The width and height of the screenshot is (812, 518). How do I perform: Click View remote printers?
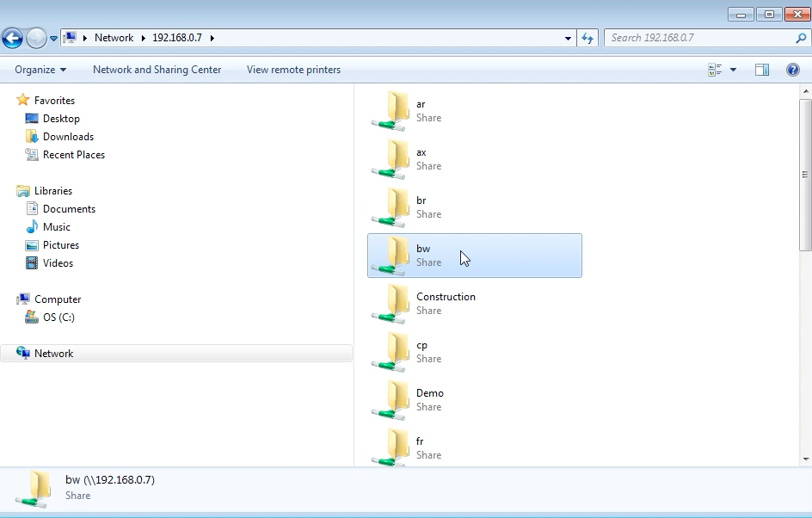tap(293, 70)
